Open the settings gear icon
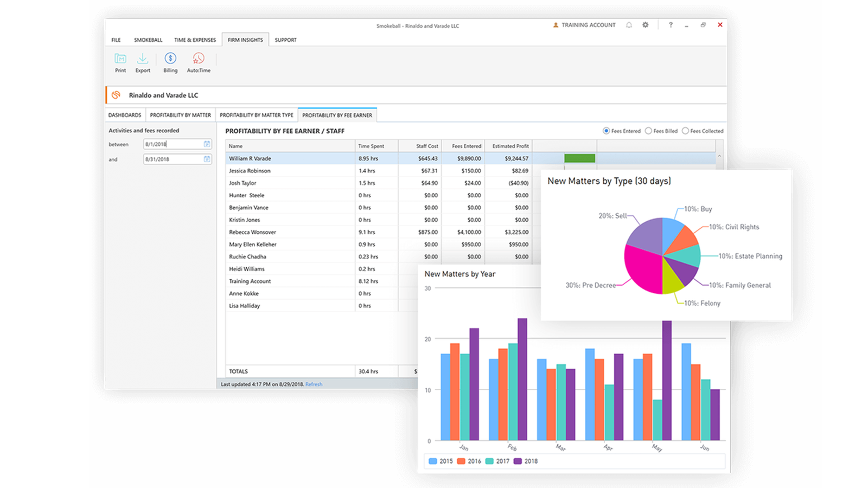Screen dimensions: 868x488 (645, 25)
